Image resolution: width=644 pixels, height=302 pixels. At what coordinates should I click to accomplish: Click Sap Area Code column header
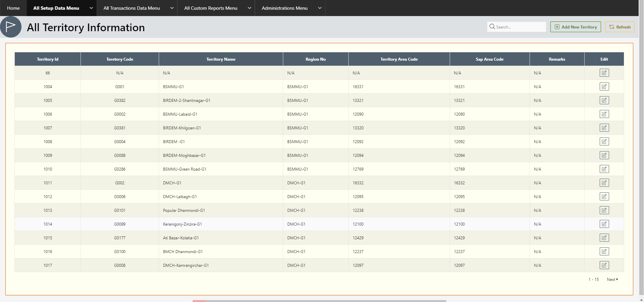[490, 59]
